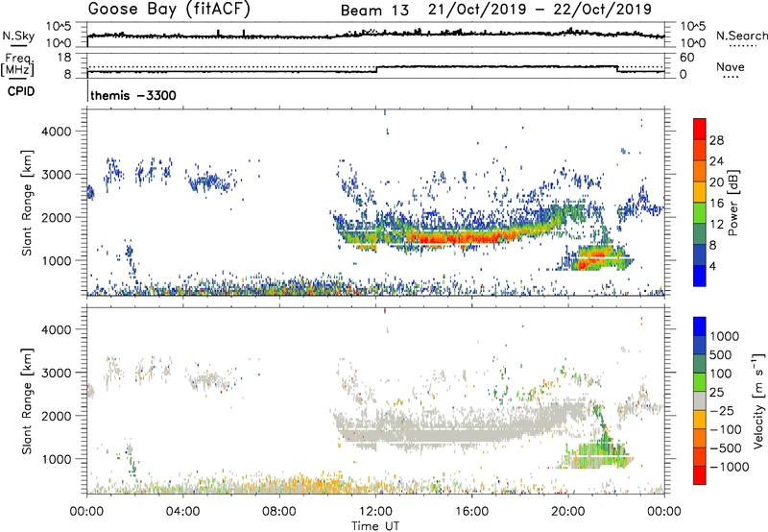768x532 pixels.
Task: Click the '20' label on the power scale
Action: point(716,182)
